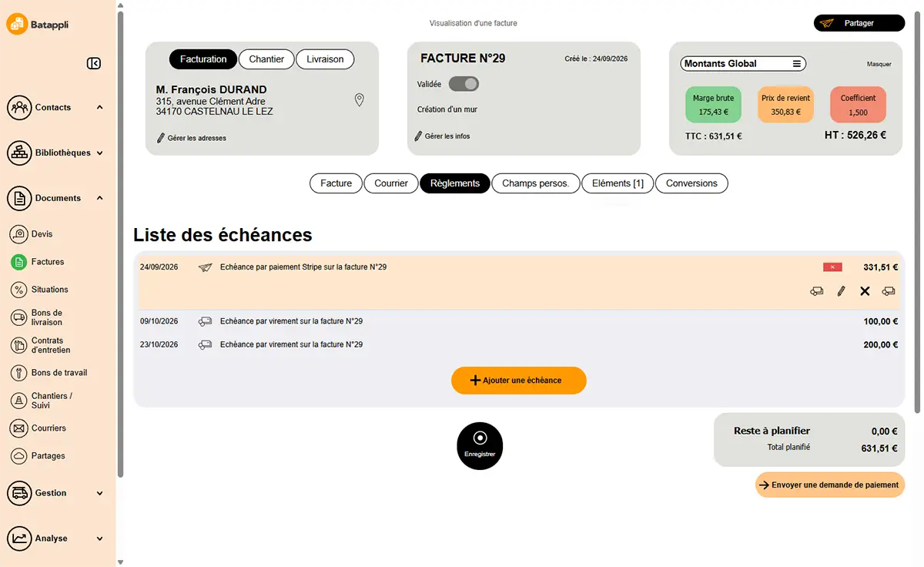Viewport: 924px width, 567px height.
Task: Expand the Gestion menu chevron
Action: (100, 493)
